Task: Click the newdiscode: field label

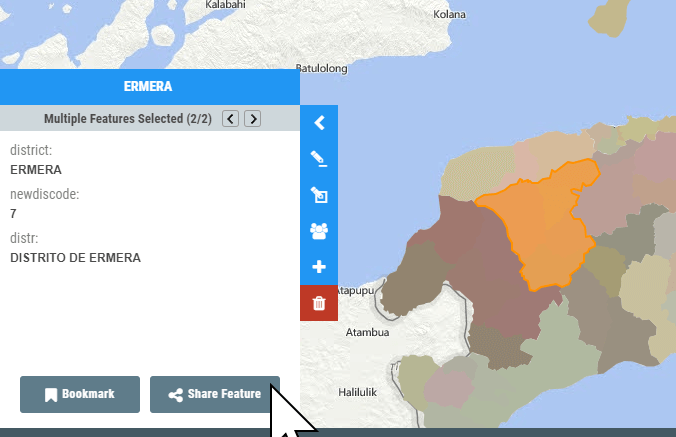Action: coord(44,194)
